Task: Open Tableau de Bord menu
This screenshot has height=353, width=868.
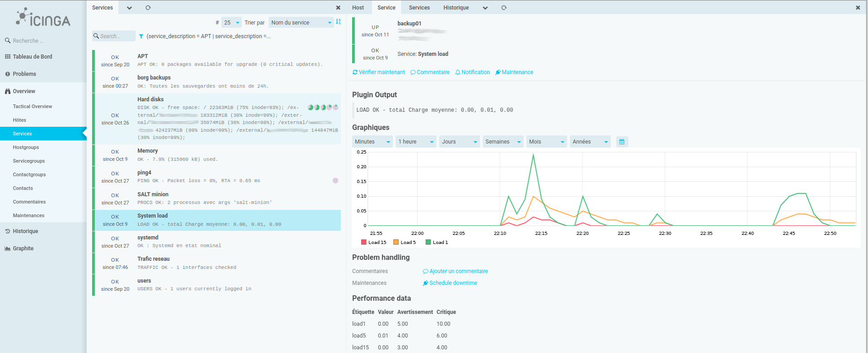Action: 32,57
